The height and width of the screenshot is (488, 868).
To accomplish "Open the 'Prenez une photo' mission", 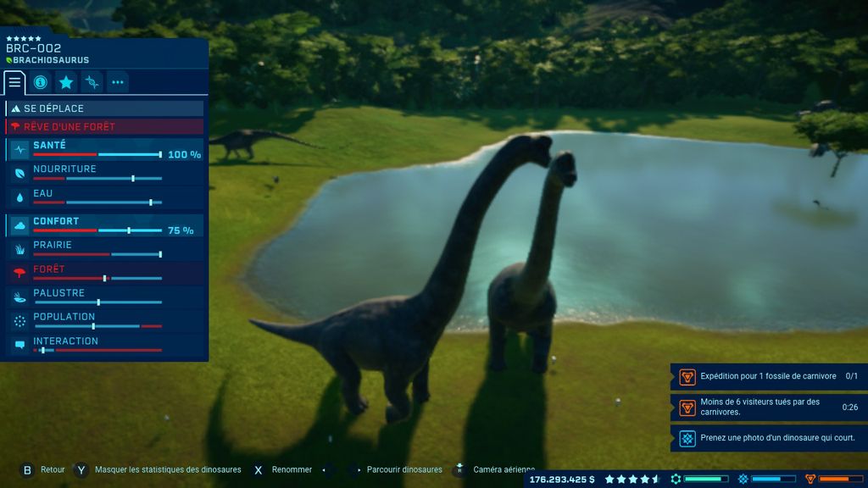I will coord(769,438).
